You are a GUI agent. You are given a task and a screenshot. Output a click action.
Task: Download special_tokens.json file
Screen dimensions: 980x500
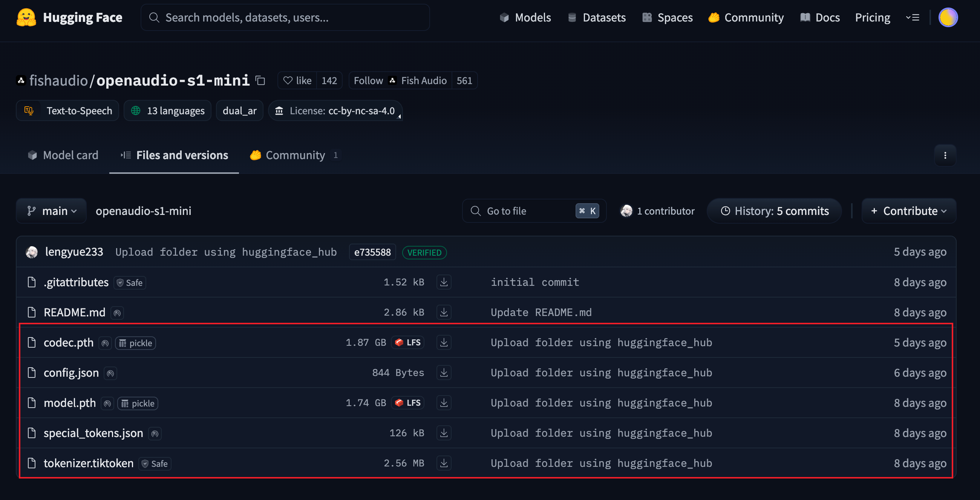tap(444, 433)
